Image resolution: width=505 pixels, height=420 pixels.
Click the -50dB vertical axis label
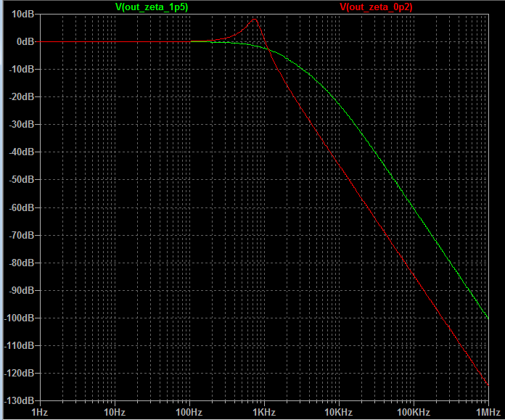(x=21, y=179)
